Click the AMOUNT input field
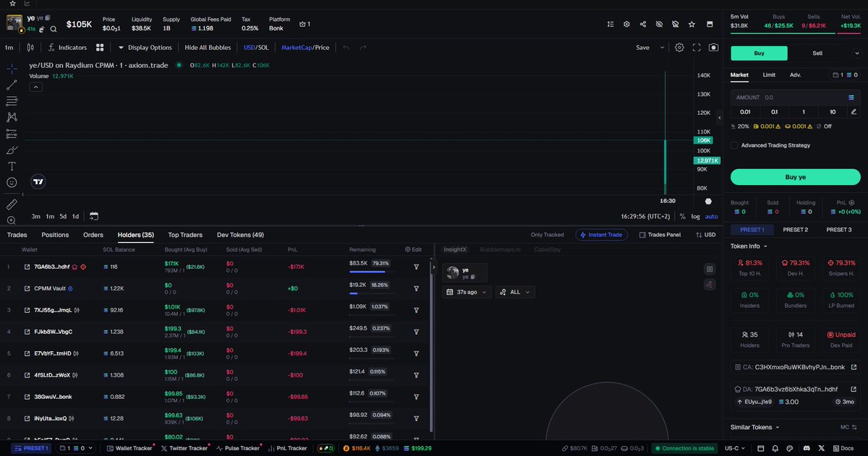Image resolution: width=868 pixels, height=456 pixels. point(795,97)
